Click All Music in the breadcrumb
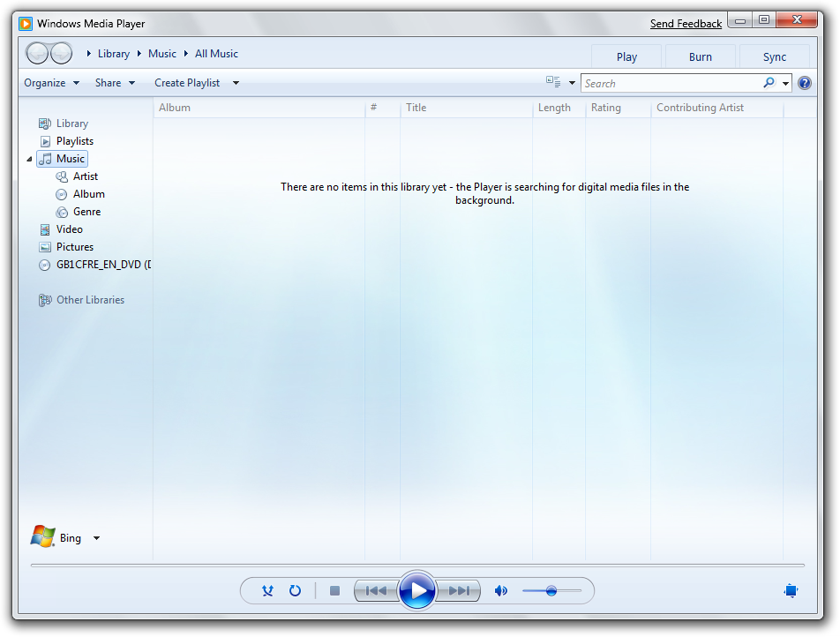 pyautogui.click(x=216, y=54)
